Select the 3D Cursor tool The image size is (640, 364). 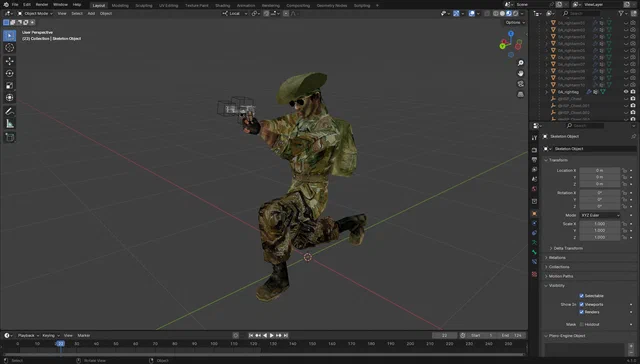tap(9, 48)
